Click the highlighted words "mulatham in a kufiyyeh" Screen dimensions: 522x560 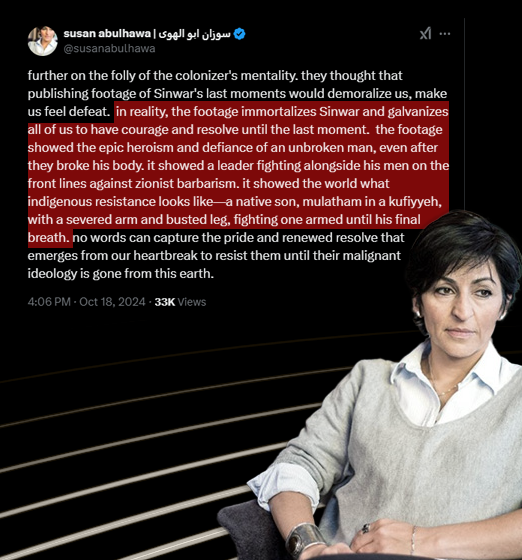[372, 202]
